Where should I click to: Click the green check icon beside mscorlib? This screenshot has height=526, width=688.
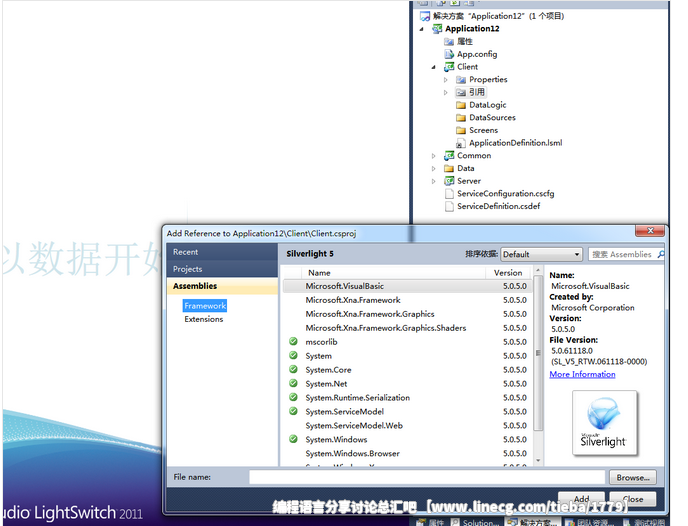tap(294, 342)
